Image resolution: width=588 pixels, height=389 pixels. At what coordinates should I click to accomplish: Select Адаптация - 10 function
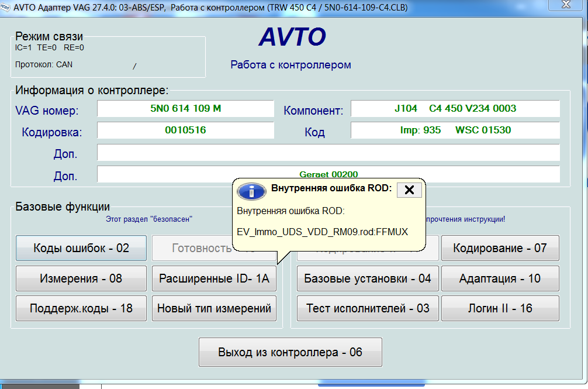click(x=500, y=278)
